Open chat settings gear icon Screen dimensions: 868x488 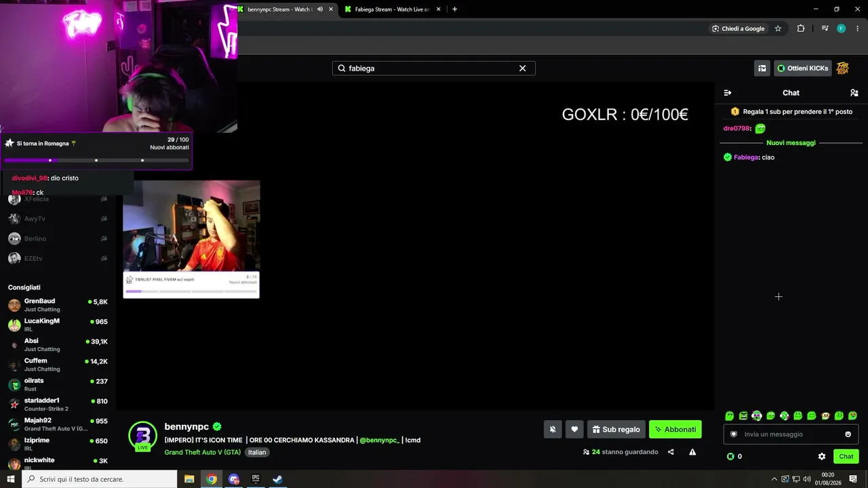[x=822, y=456]
